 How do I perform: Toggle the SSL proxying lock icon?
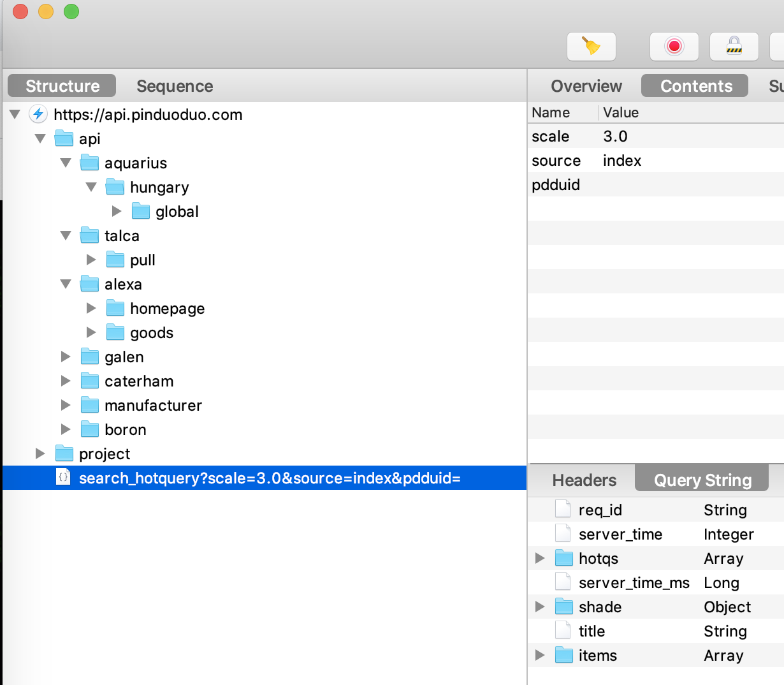(734, 46)
